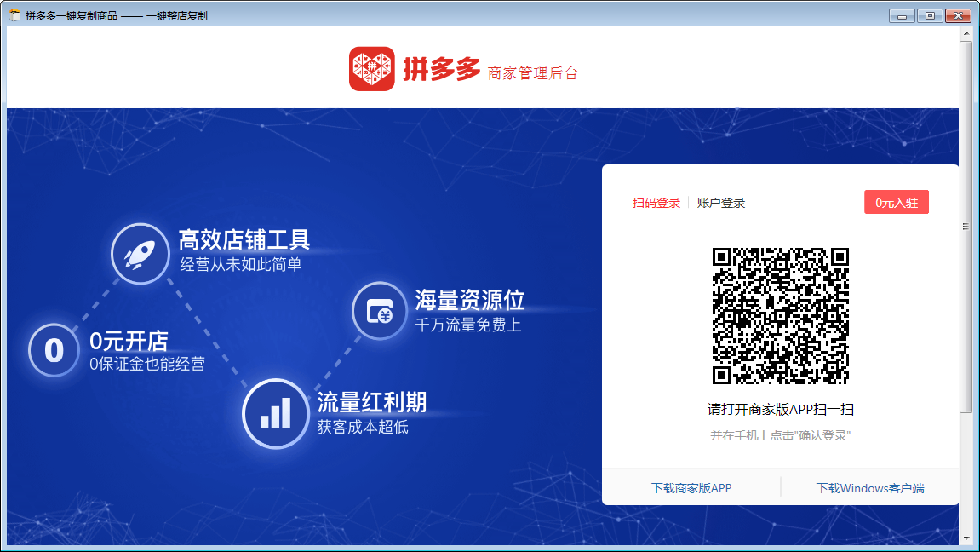This screenshot has height=552, width=980.
Task: Click the login QR code image
Action: (x=781, y=316)
